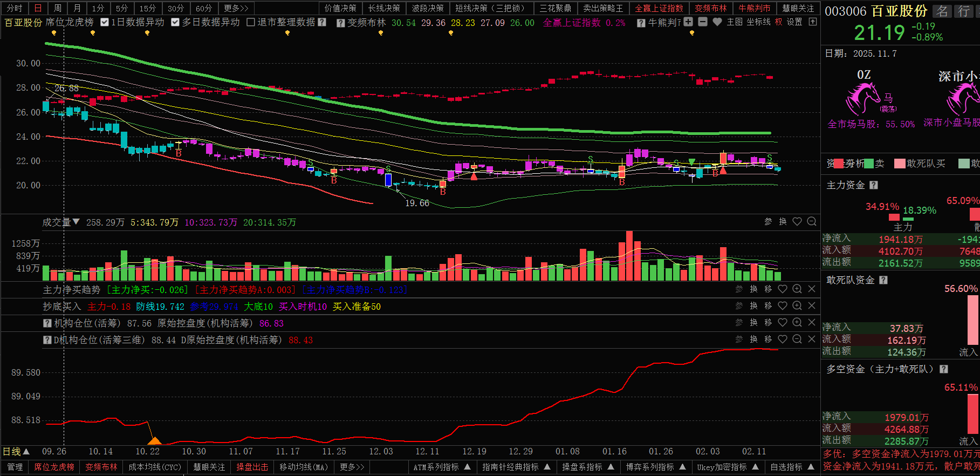Image resolution: width=980 pixels, height=476 pixels.
Task: Open the 卖出策略王 strategy
Action: coord(603,8)
